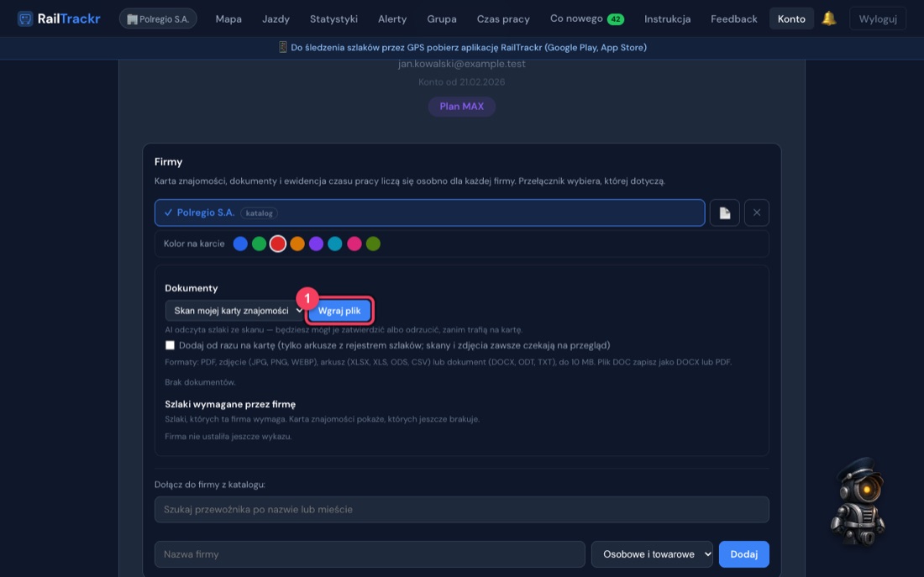Click the phone icon in the GPS banner

point(283,47)
